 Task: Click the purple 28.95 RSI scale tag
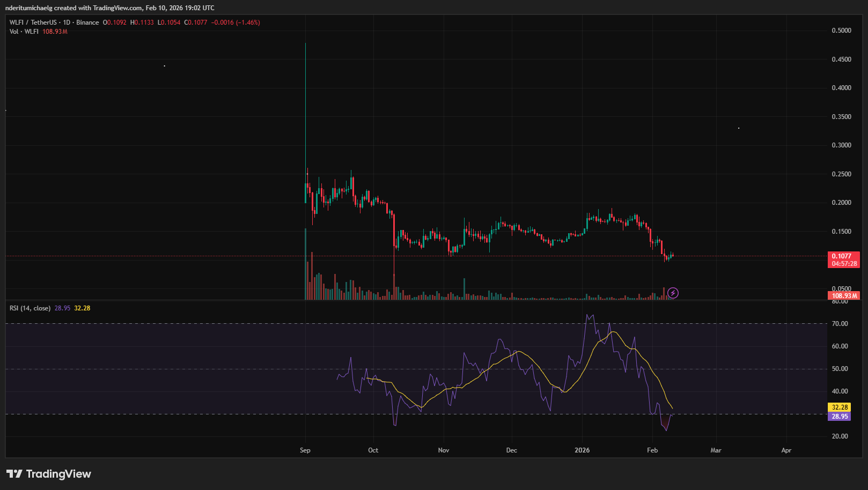tap(840, 417)
